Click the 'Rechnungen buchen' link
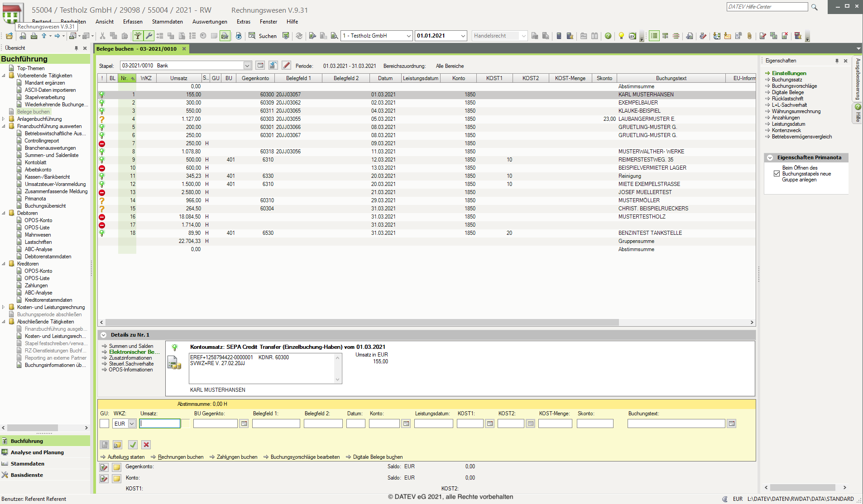Image resolution: width=863 pixels, height=504 pixels. point(180,457)
